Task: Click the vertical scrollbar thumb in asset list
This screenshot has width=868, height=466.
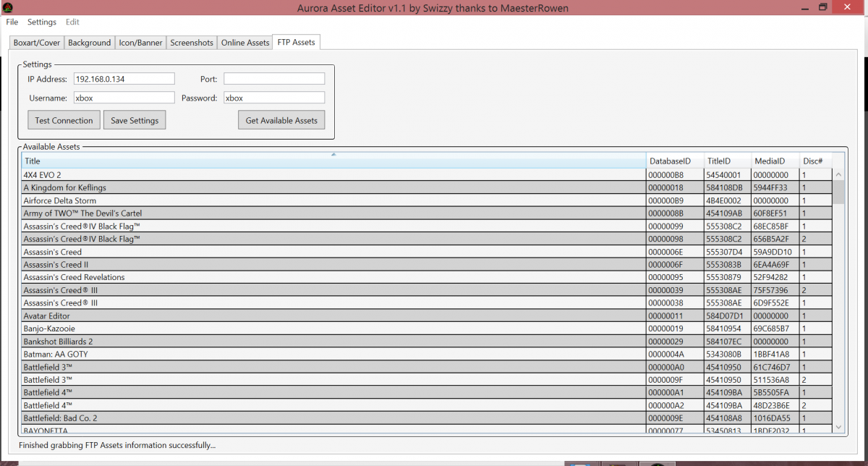Action: point(839,192)
